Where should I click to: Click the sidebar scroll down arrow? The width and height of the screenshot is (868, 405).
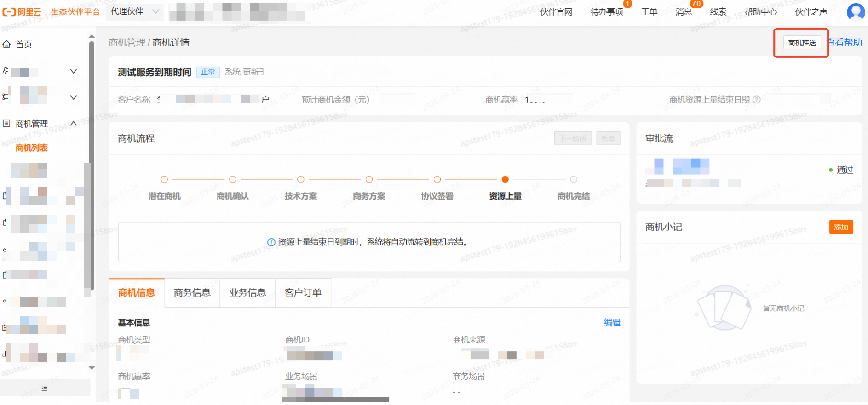[x=92, y=368]
